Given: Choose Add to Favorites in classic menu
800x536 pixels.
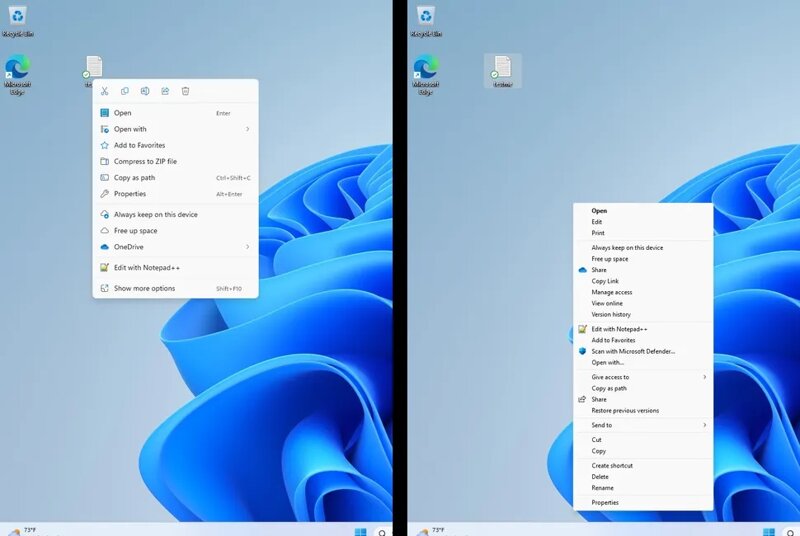Looking at the screenshot, I should tap(643, 340).
